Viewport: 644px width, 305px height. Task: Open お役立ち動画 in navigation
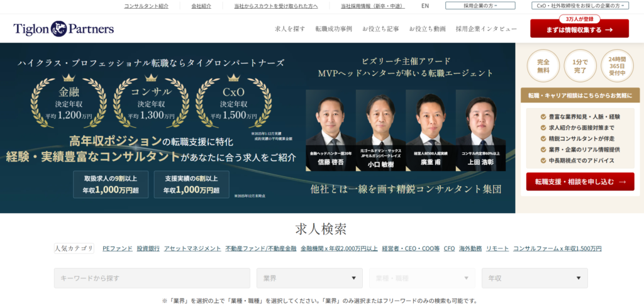coord(427,29)
